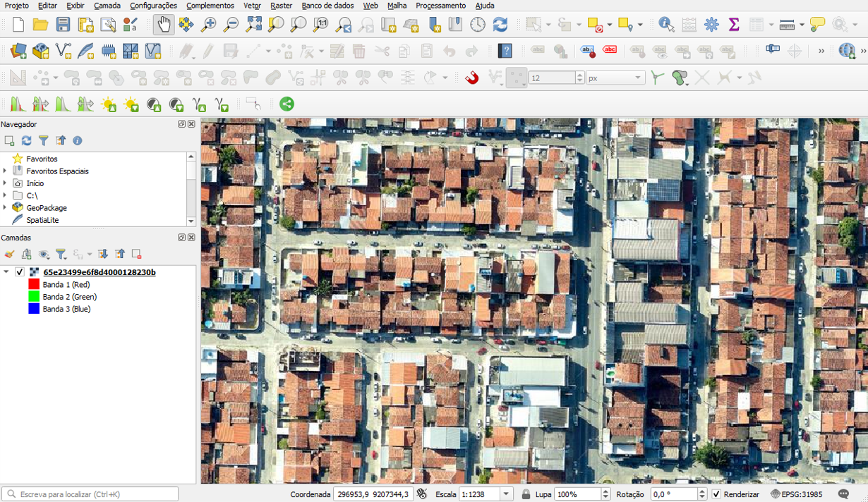Expand the Favoritos Espaciais tree node
Viewport: 868px width, 502px height.
[5, 171]
